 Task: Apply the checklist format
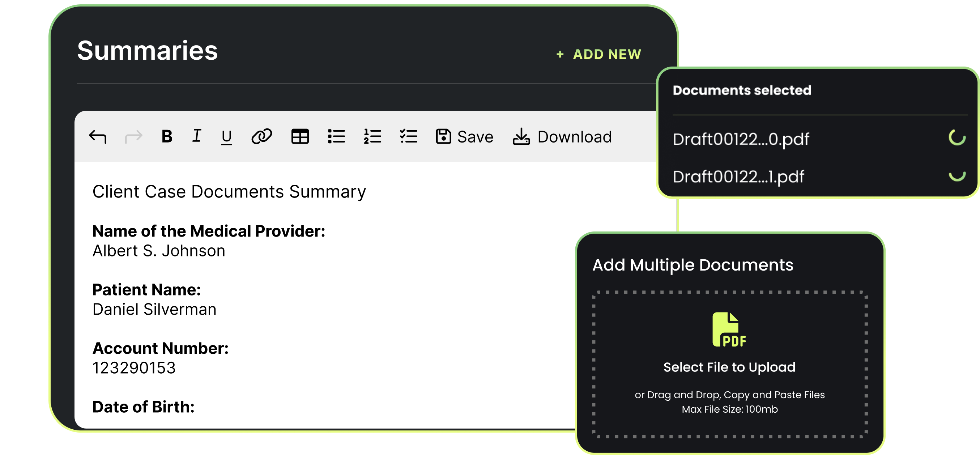[409, 137]
